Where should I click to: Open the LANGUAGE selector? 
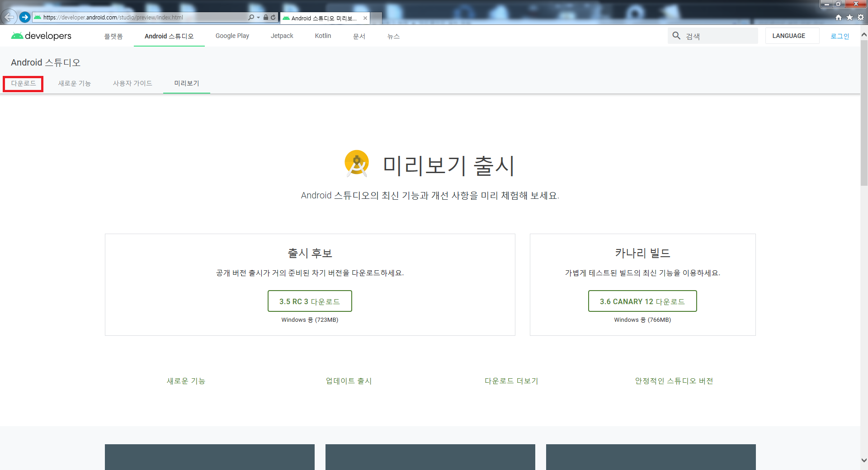coord(792,36)
